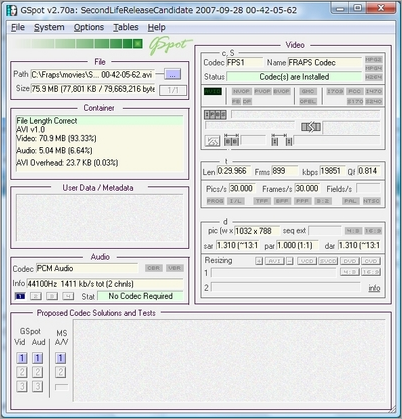Open the System menu
Image resolution: width=402 pixels, height=419 pixels.
[x=49, y=27]
